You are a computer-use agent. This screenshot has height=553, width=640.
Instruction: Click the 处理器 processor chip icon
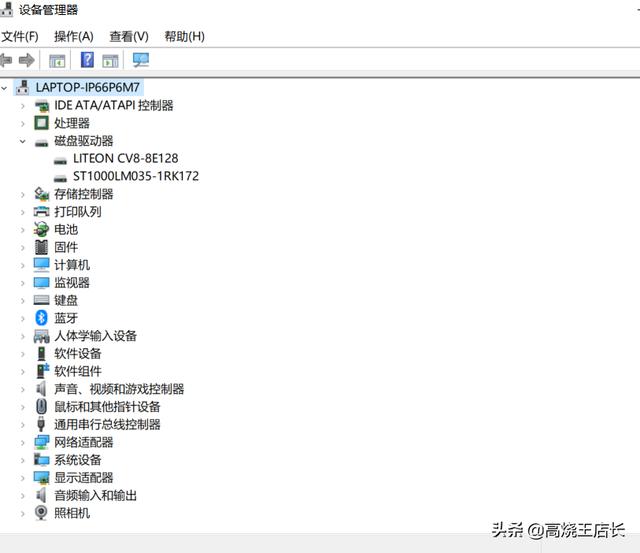[41, 123]
